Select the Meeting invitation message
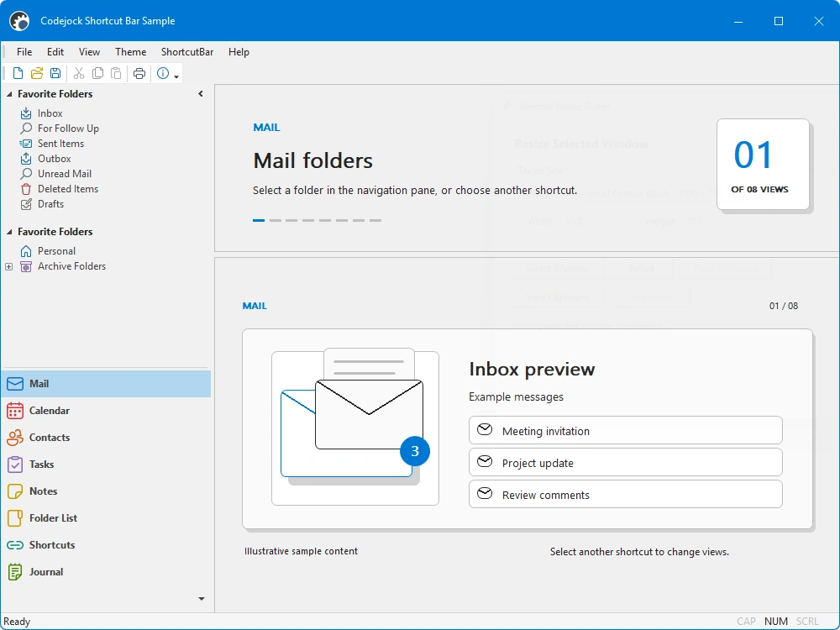840x630 pixels. (x=625, y=431)
